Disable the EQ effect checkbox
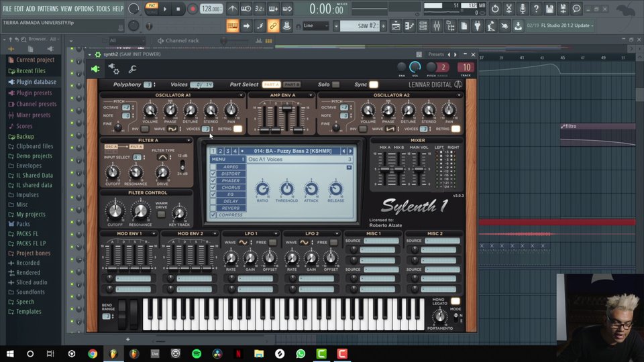The image size is (644, 362). coord(213,194)
